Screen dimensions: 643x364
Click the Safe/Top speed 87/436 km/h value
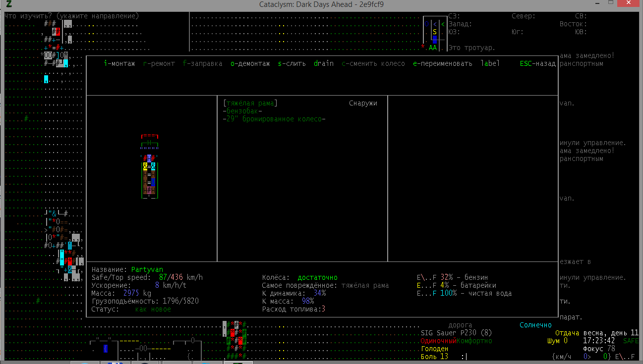(x=181, y=277)
